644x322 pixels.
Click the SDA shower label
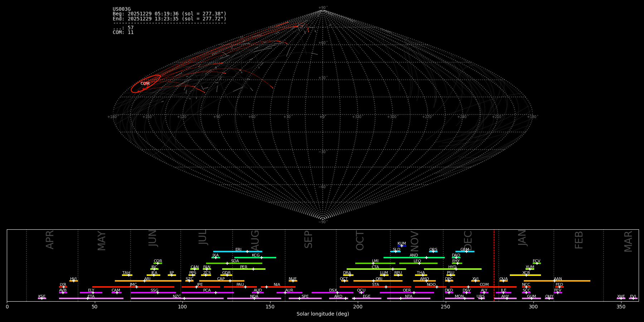[x=235, y=261]
